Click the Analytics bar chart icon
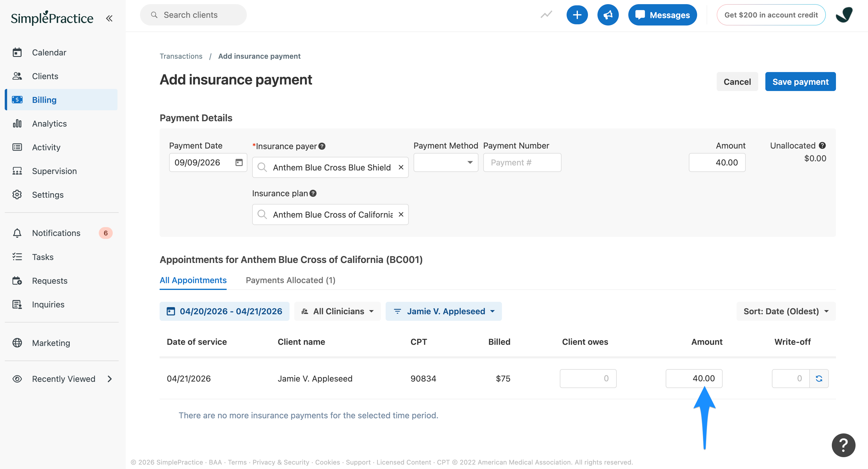Screen dimensions: 868x469 [x=17, y=124]
